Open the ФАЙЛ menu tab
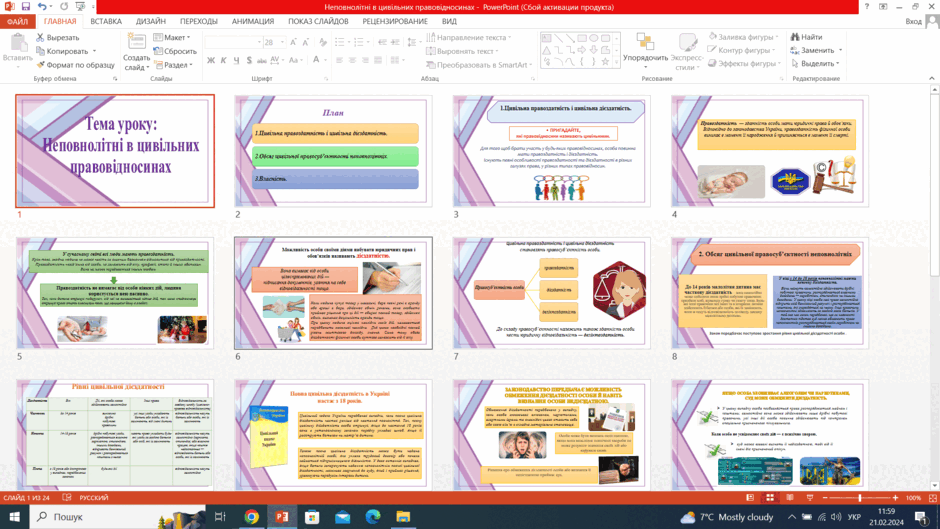This screenshot has height=529, width=940. (x=17, y=22)
